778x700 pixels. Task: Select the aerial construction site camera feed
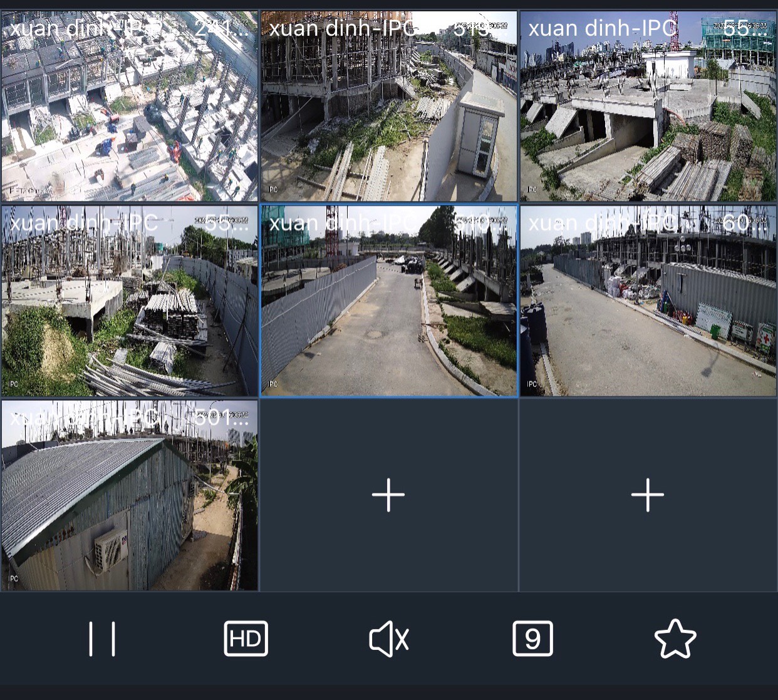coord(129,119)
